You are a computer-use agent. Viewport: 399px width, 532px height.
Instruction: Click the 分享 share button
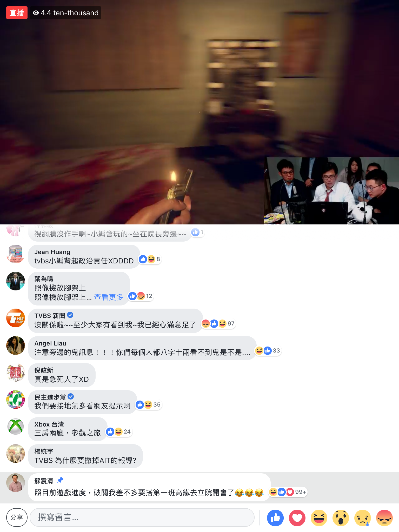click(x=17, y=517)
